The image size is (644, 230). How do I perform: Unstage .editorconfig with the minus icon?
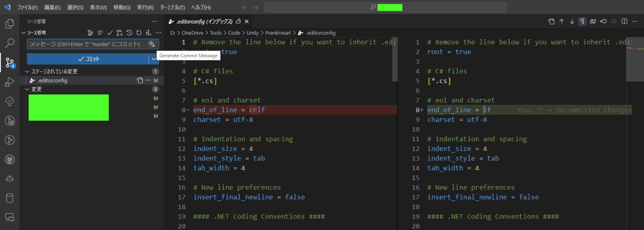click(147, 81)
